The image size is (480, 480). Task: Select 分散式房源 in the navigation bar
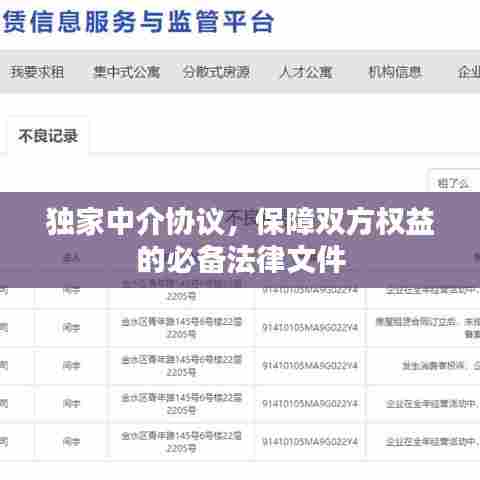(217, 72)
